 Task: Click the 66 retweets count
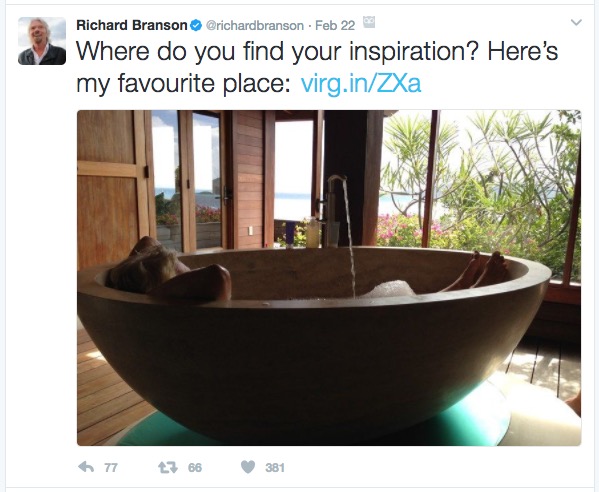pos(195,468)
